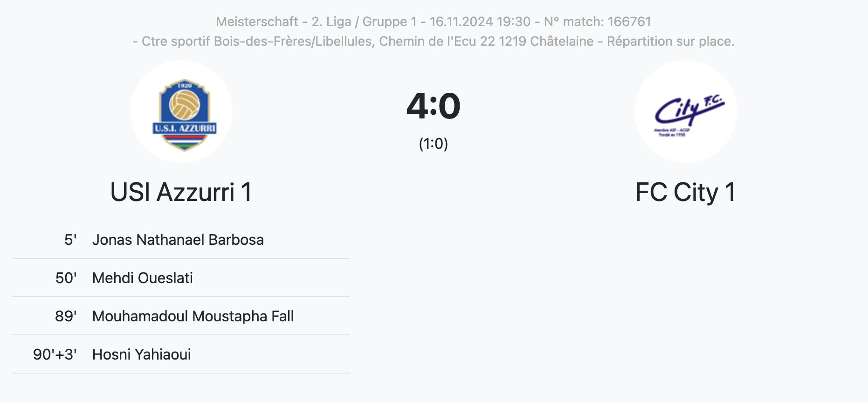868x402 pixels.
Task: Open the USI Azzurri 1 team name
Action: tap(181, 192)
